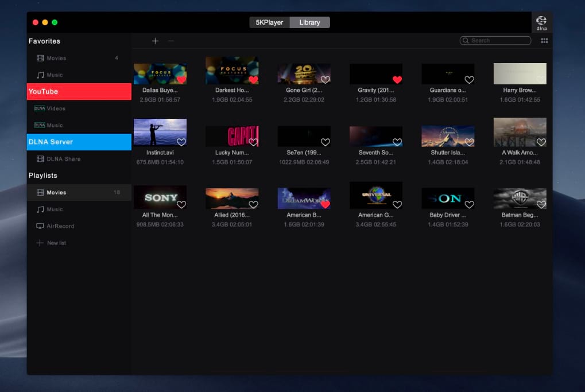Open Videos under YouTube
Image resolution: width=585 pixels, height=392 pixels.
point(79,108)
